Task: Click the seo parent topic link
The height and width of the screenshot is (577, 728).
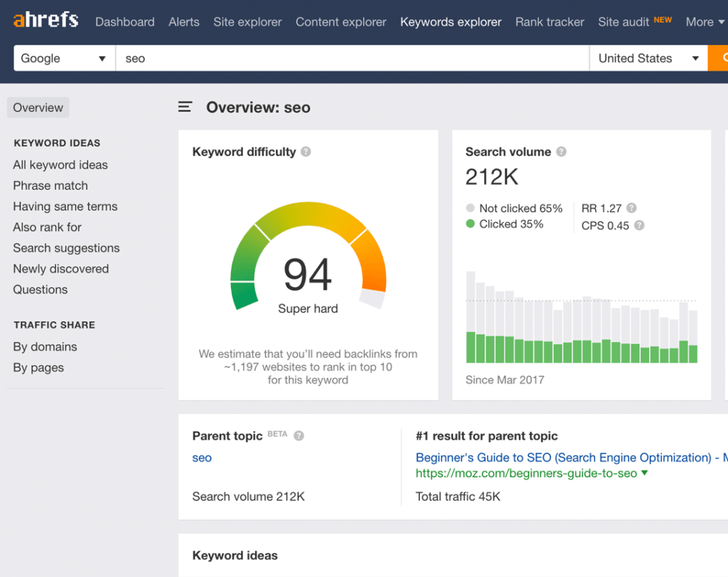Action: coord(202,458)
